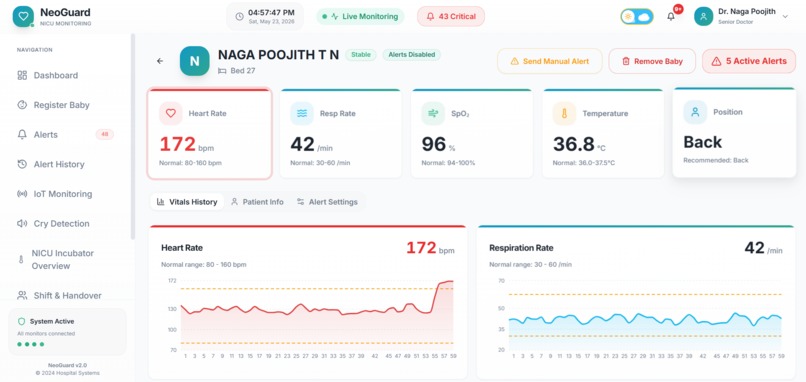Click the Alerts bell icon in sidebar
The width and height of the screenshot is (806, 382).
(22, 135)
